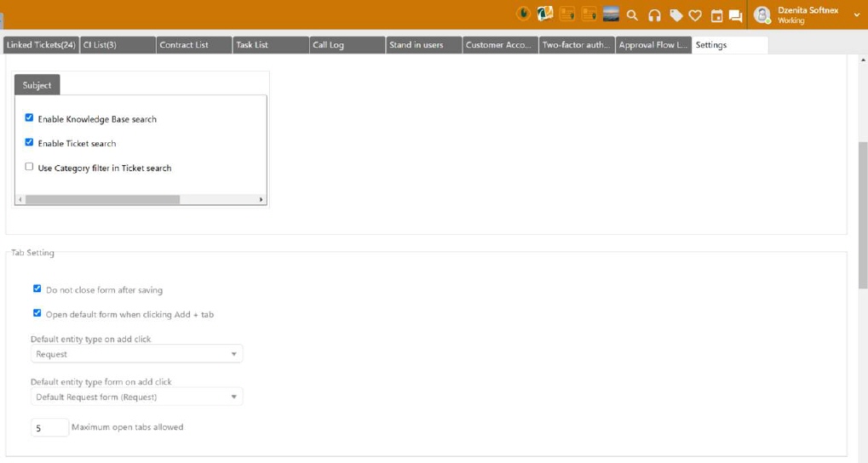868x463 pixels.
Task: Switch to the Linked Tickets(24) tab
Action: [x=41, y=45]
